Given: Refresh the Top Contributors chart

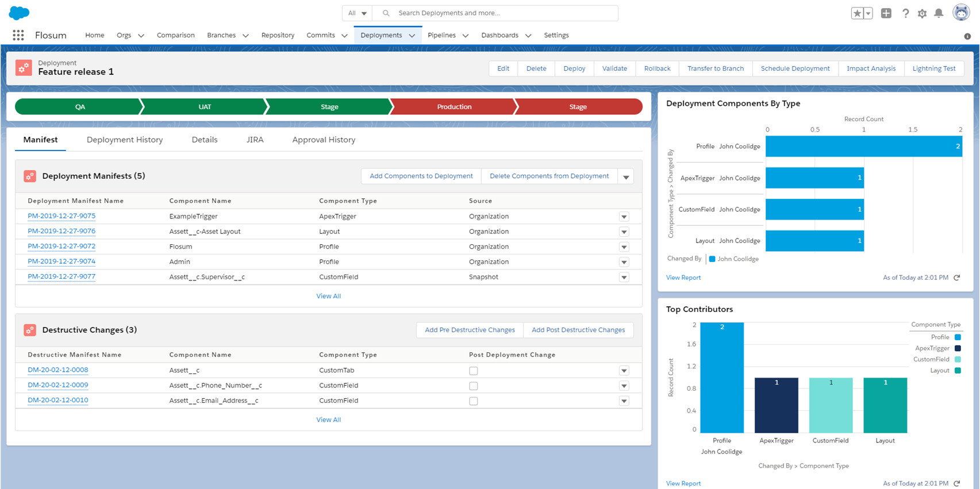Looking at the screenshot, I should click(x=957, y=483).
